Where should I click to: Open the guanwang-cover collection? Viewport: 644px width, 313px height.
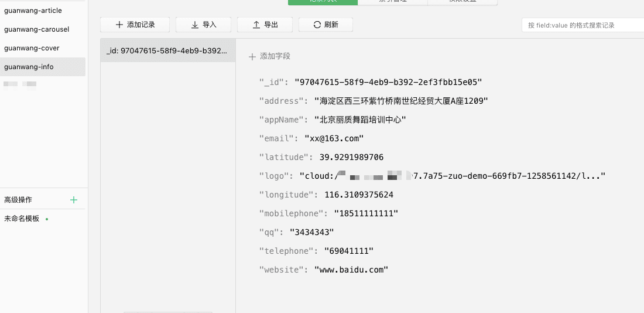pyautogui.click(x=32, y=48)
